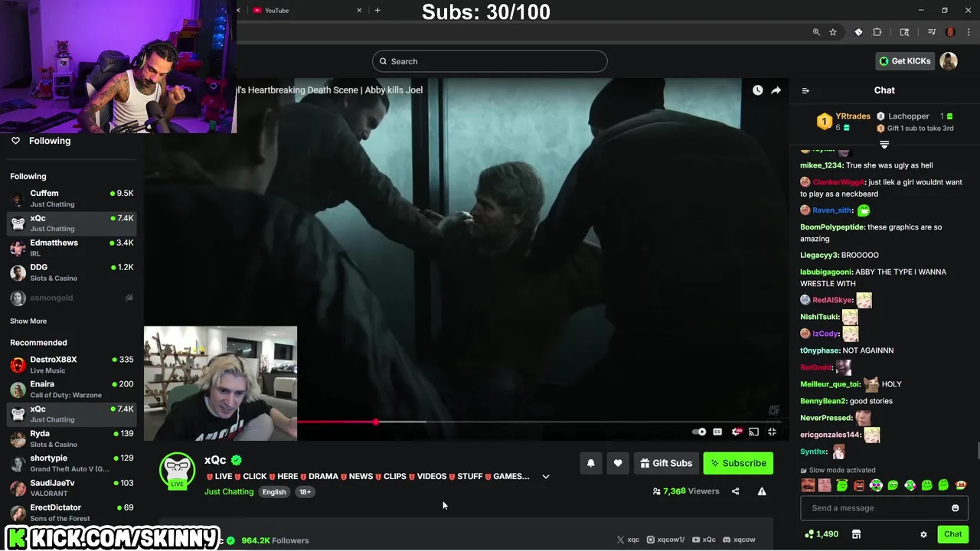
Task: Click the YRtrades top gifter name
Action: tap(853, 116)
